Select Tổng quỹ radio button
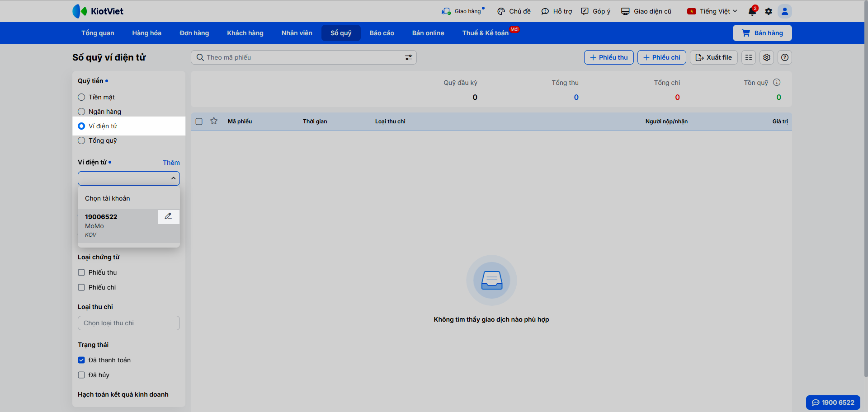Screen dimensions: 868x412 pyautogui.click(x=81, y=140)
